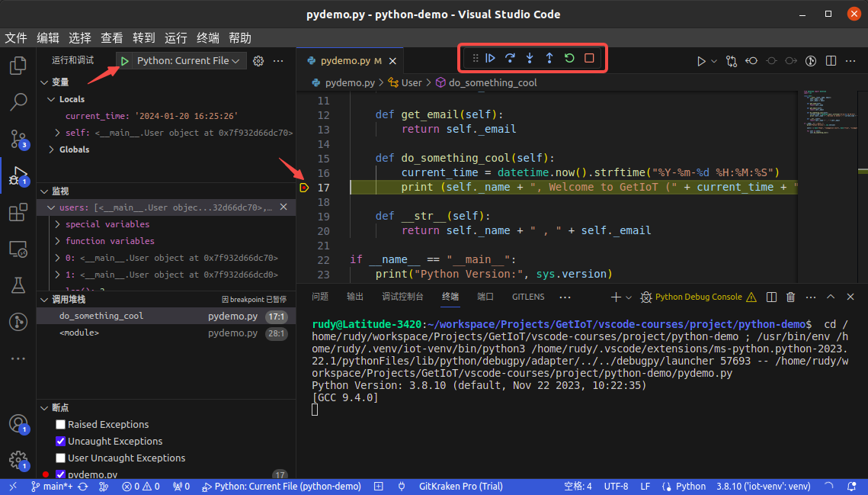Stop debugging with the red square icon

pos(588,59)
